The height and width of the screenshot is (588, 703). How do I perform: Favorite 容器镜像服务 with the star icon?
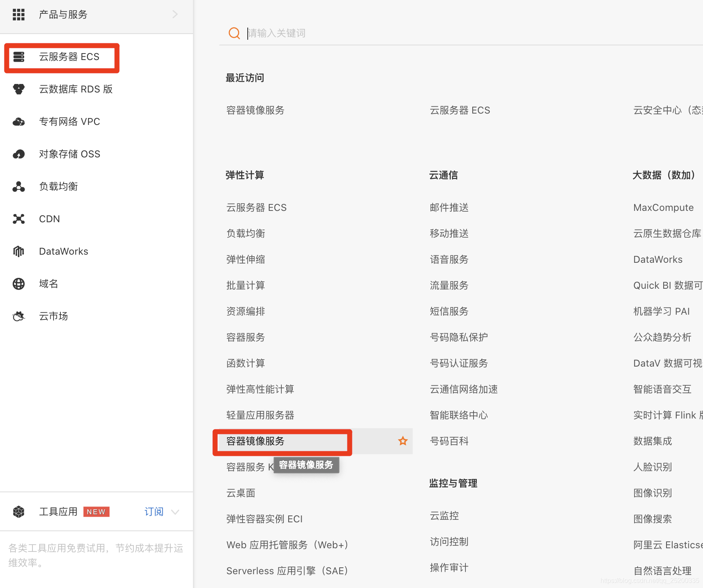click(x=403, y=441)
